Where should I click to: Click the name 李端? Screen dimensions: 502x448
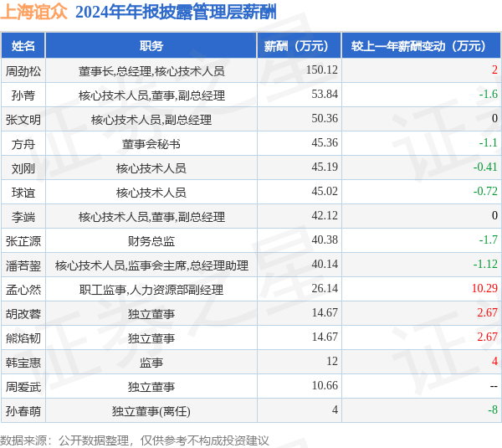click(23, 217)
